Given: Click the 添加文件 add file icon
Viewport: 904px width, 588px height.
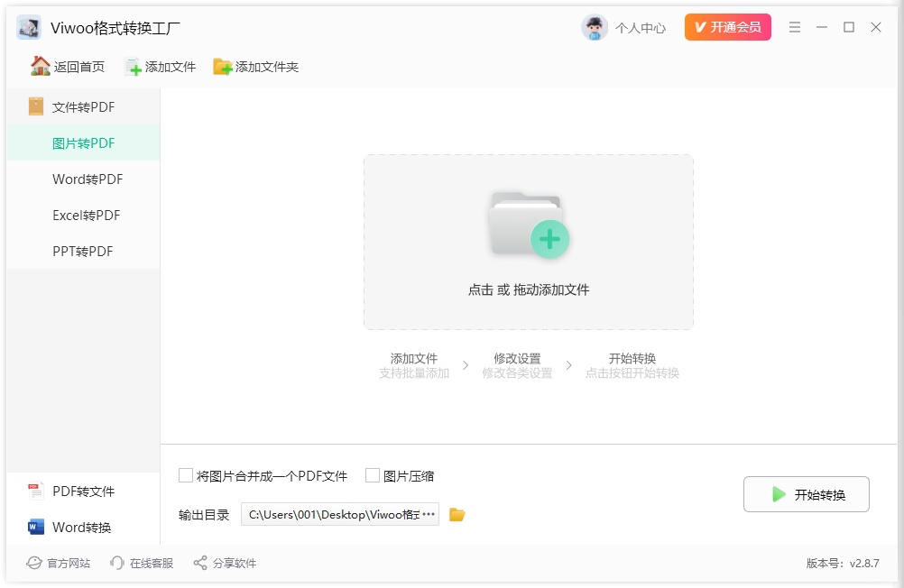Looking at the screenshot, I should pyautogui.click(x=134, y=66).
